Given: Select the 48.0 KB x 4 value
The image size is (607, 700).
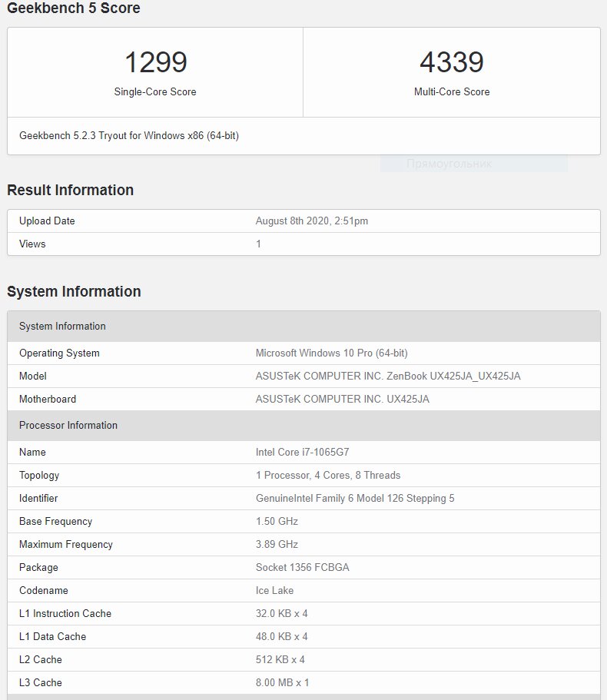Looking at the screenshot, I should (x=282, y=636).
